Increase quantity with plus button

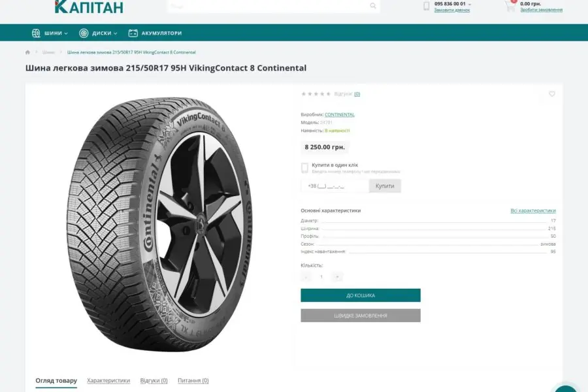point(337,277)
